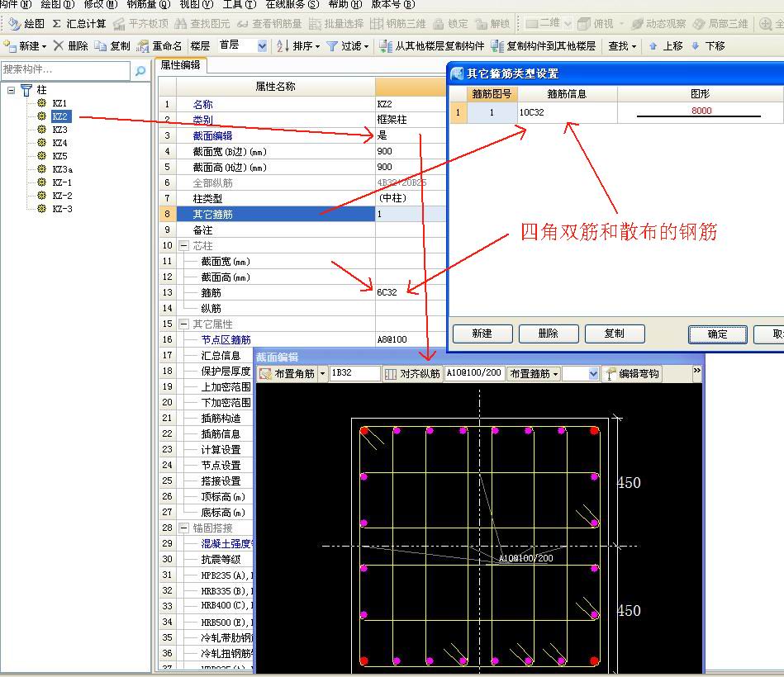Open the 查找 dropdown menu
Viewport: 784px width, 677px height.
(622, 46)
